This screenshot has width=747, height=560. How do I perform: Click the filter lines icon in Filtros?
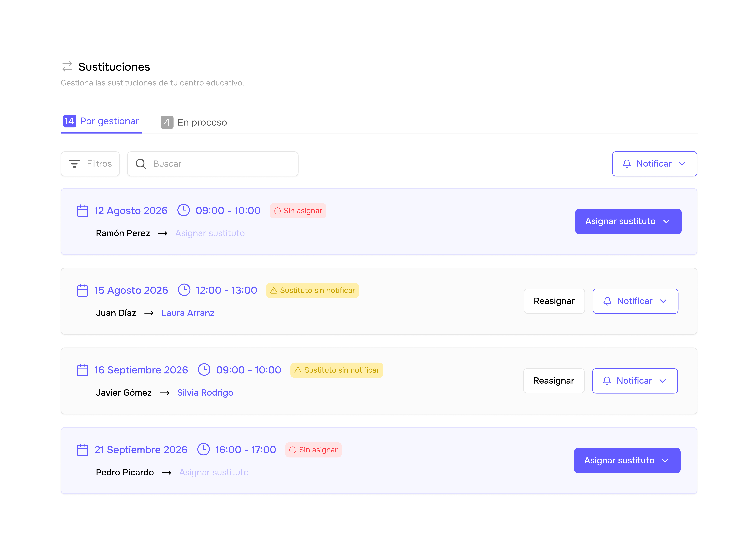(74, 164)
